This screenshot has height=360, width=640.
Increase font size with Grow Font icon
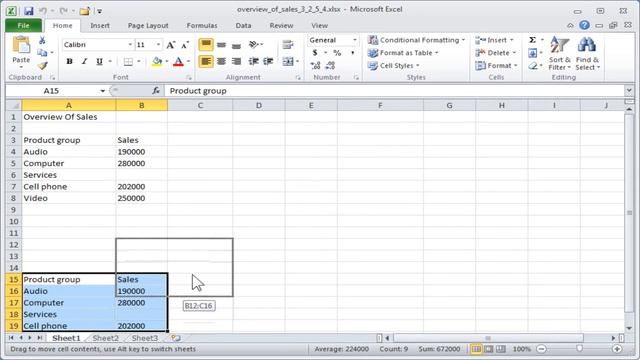pos(171,44)
